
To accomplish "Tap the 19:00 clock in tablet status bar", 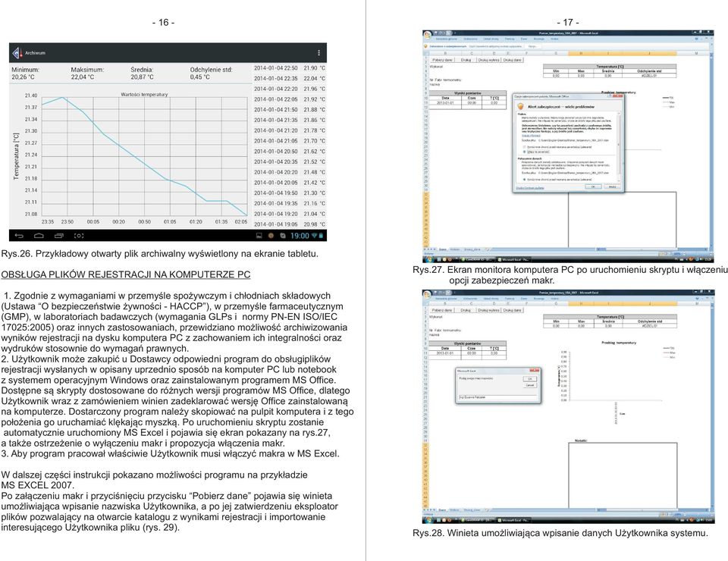I will (x=300, y=236).
